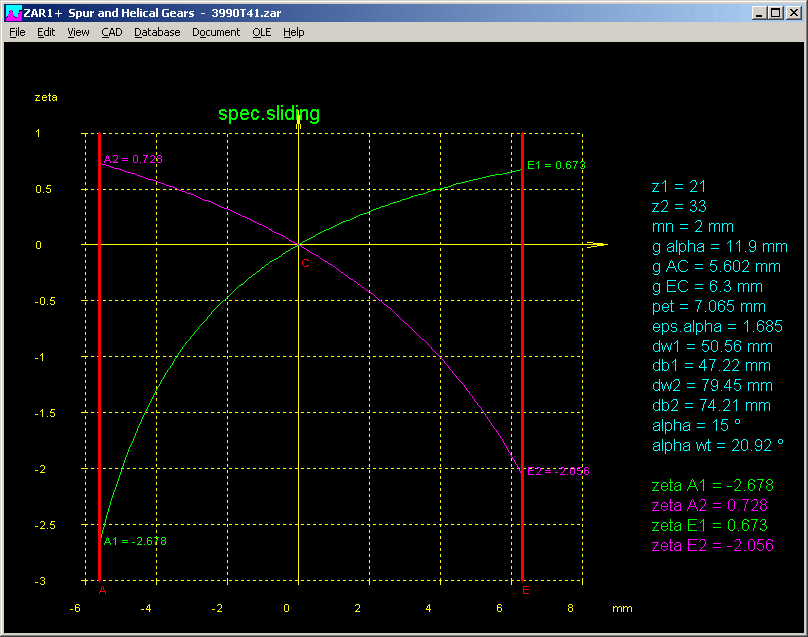Click the E1 = 0.673 curve label on the chart
Viewport: 808px width, 637px height.
point(555,165)
